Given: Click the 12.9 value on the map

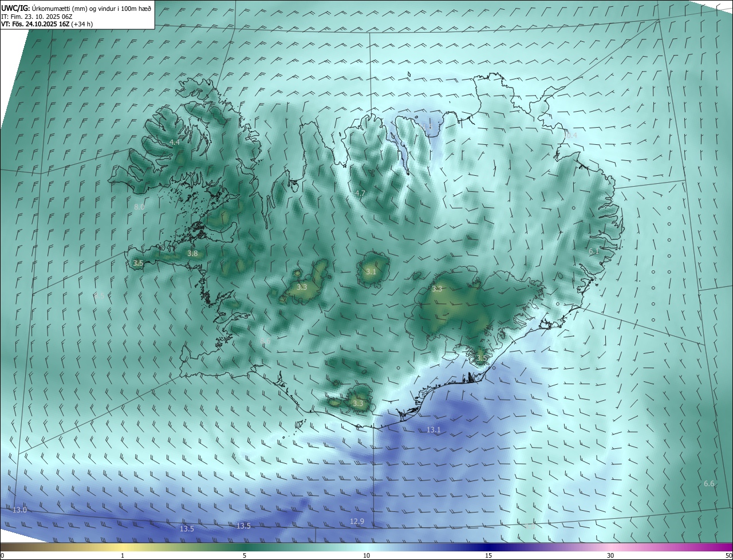Looking at the screenshot, I should (x=357, y=521).
